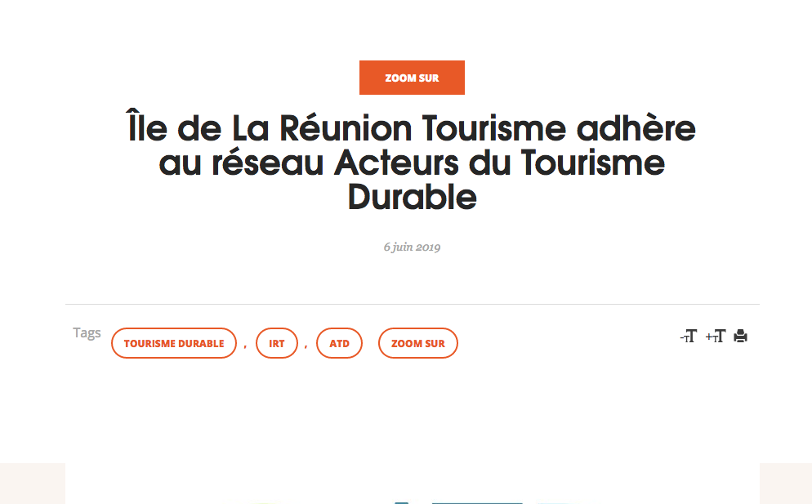Click the decrease text size icon
The image size is (812, 504).
click(688, 337)
